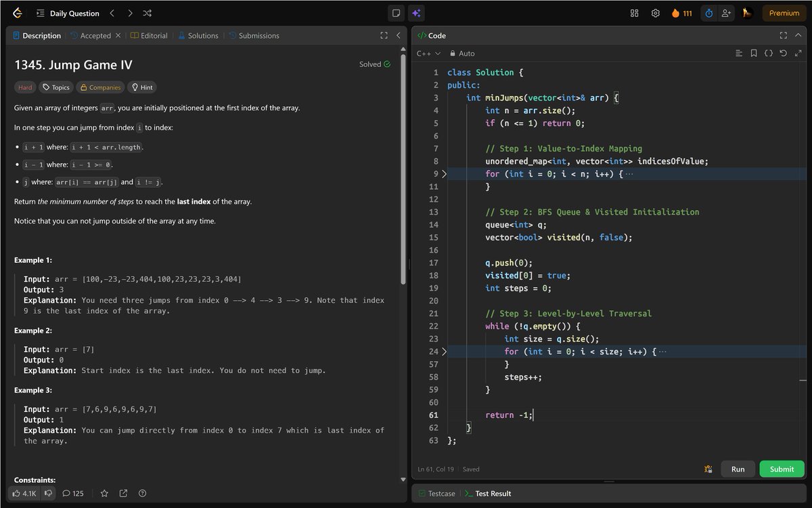The image size is (812, 508).
Task: Like the problem with thumbs up
Action: coord(24,493)
